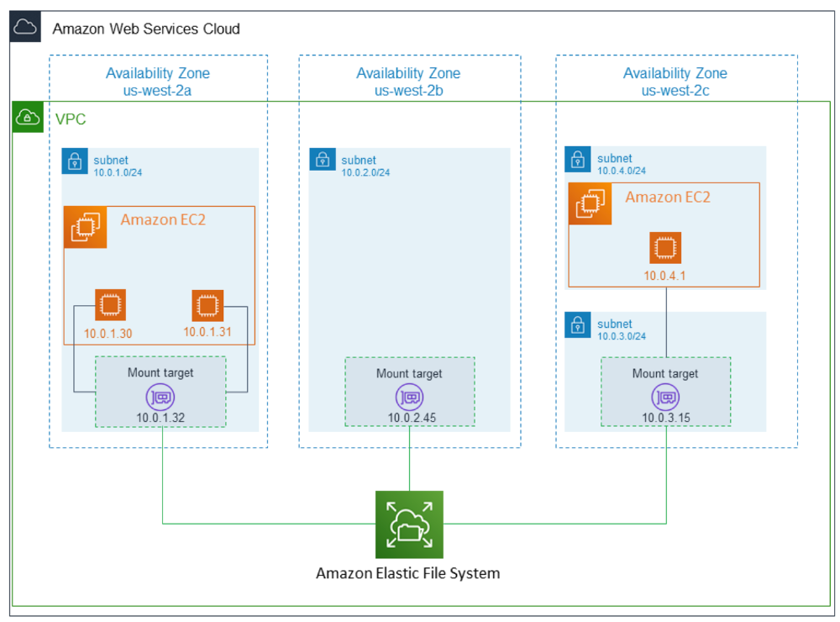This screenshot has height=622, width=840.
Task: Click 'Mount target' label above 10.0.2.45
Action: point(409,374)
